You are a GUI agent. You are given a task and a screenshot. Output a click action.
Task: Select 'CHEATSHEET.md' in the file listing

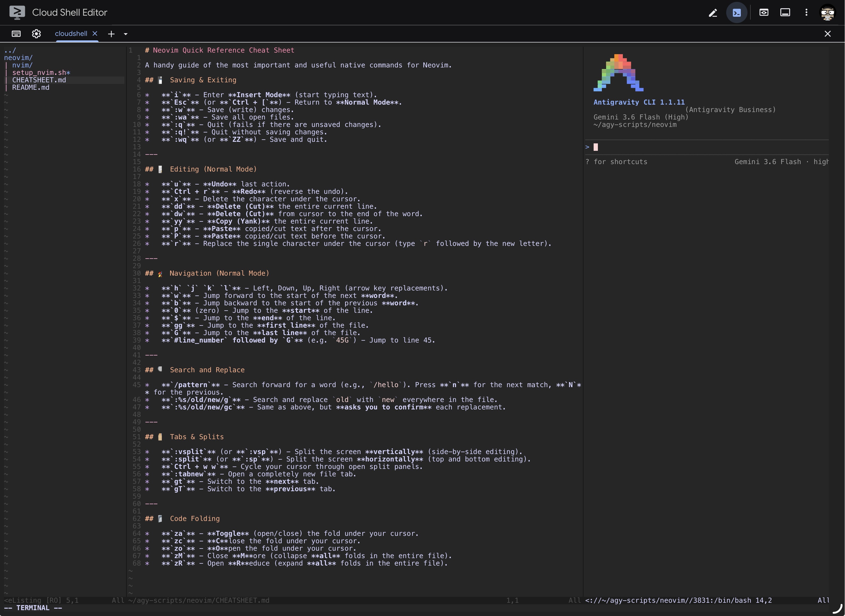pyautogui.click(x=39, y=80)
